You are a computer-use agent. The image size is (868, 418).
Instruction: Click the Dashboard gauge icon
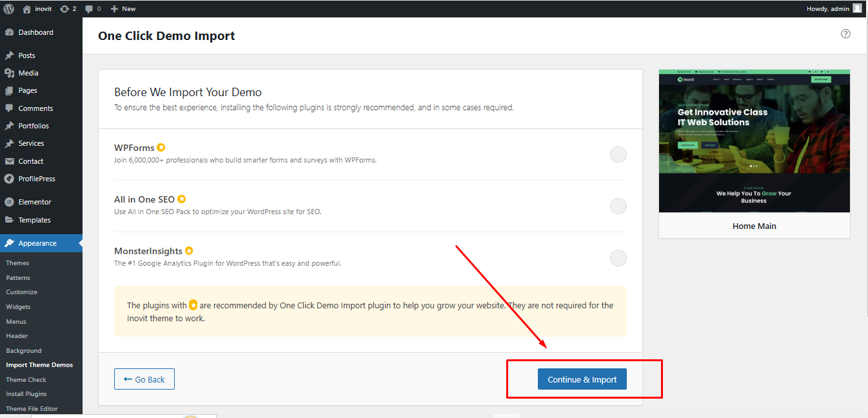coord(9,32)
